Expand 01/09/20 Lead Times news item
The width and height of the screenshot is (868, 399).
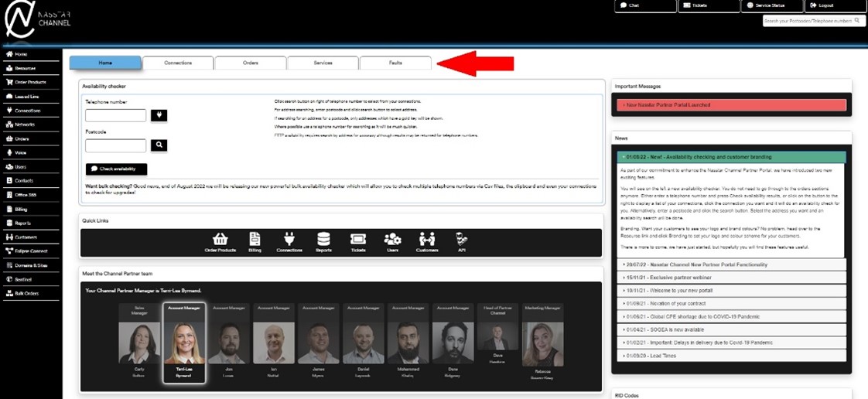pos(731,356)
